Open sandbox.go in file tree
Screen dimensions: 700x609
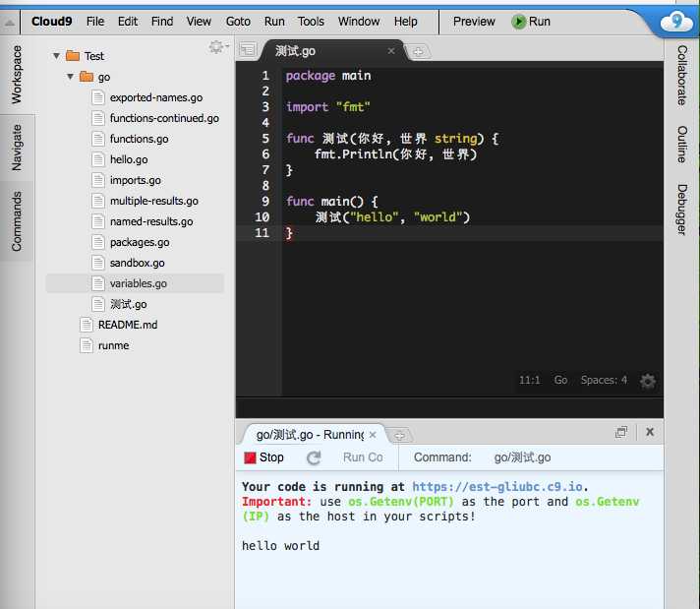click(x=137, y=263)
